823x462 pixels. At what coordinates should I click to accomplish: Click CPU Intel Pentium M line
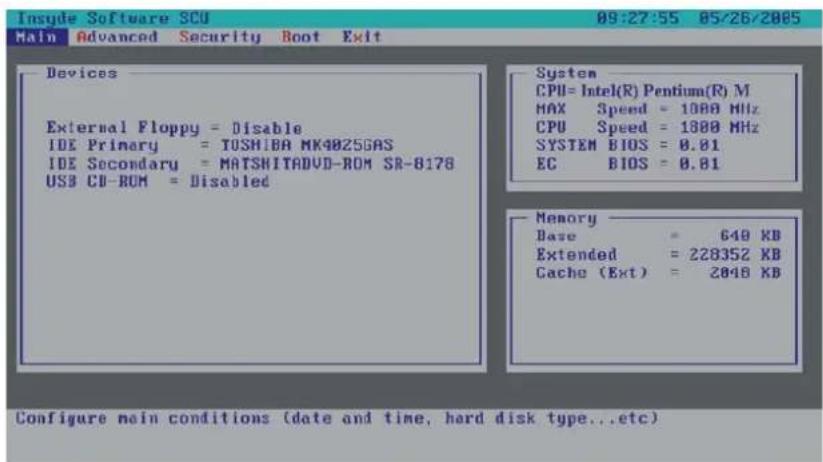642,91
